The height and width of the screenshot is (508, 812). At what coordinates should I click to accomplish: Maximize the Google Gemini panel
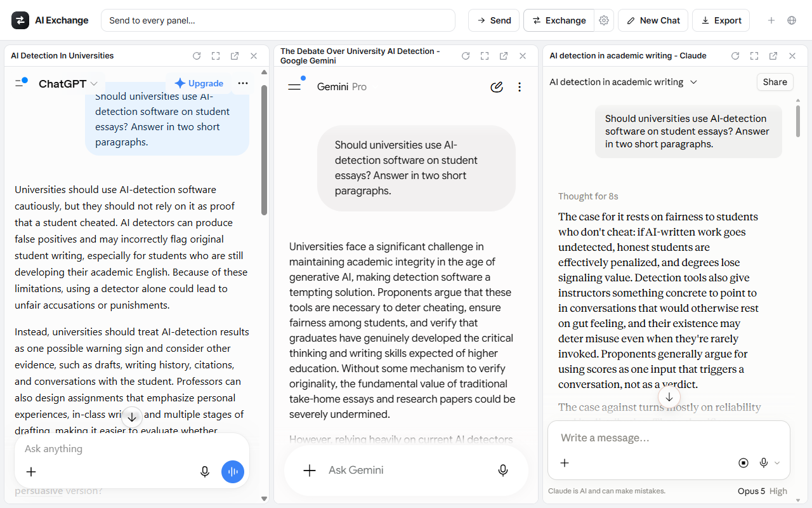[485, 56]
